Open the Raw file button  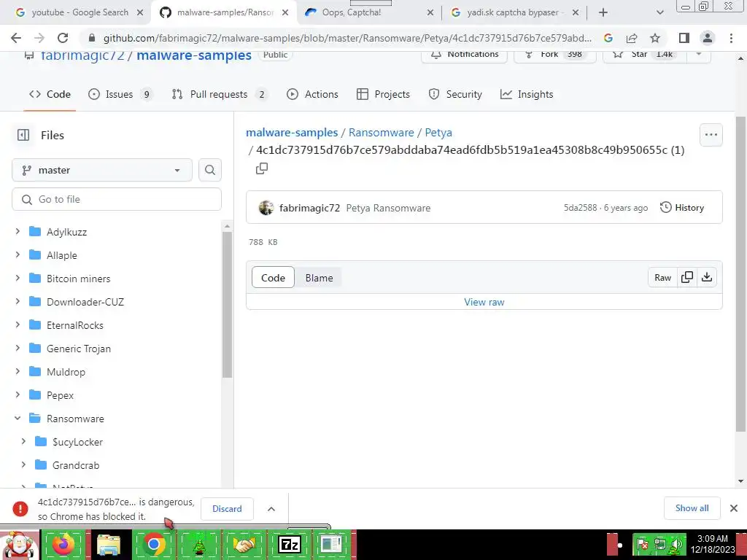click(662, 278)
